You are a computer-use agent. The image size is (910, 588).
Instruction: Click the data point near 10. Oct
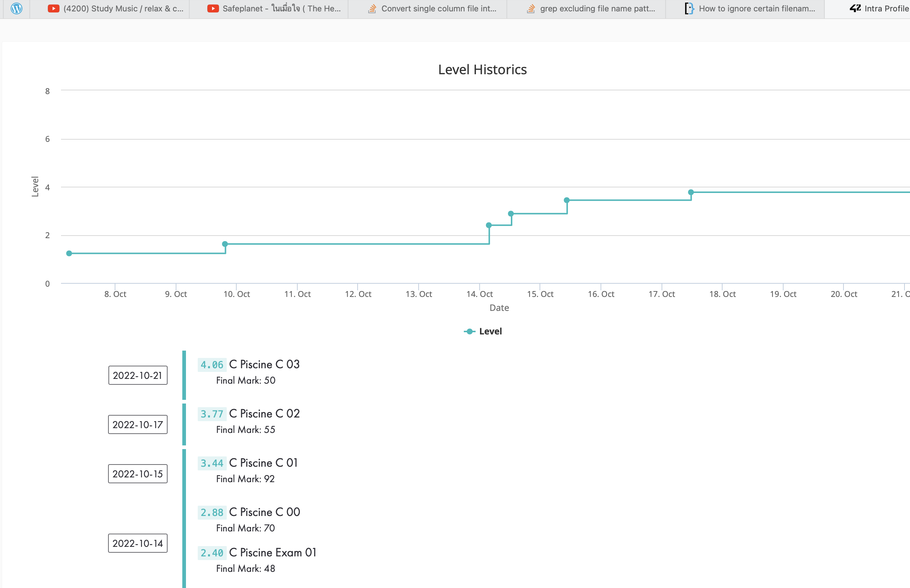point(225,244)
